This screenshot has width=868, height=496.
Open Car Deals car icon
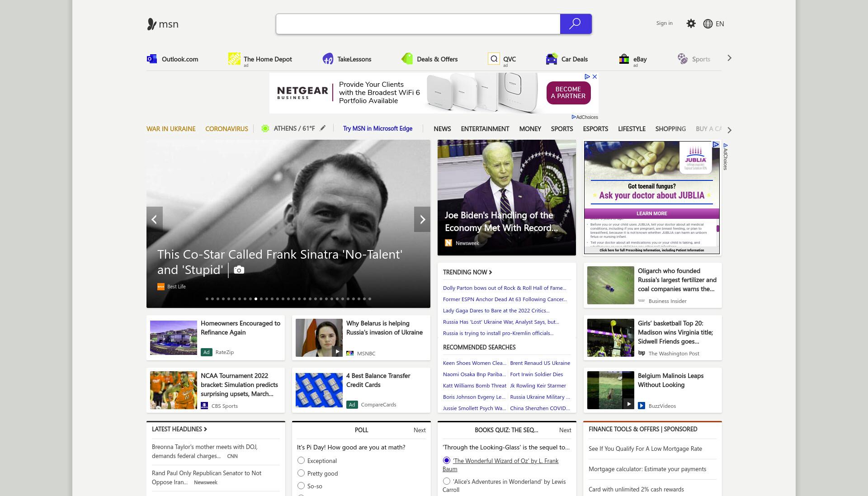pos(551,59)
